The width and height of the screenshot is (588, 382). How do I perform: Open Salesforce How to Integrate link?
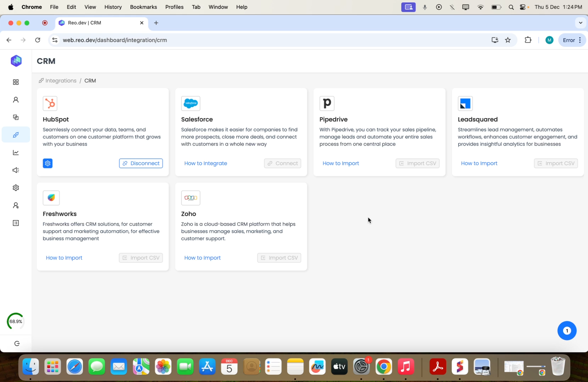(x=206, y=163)
